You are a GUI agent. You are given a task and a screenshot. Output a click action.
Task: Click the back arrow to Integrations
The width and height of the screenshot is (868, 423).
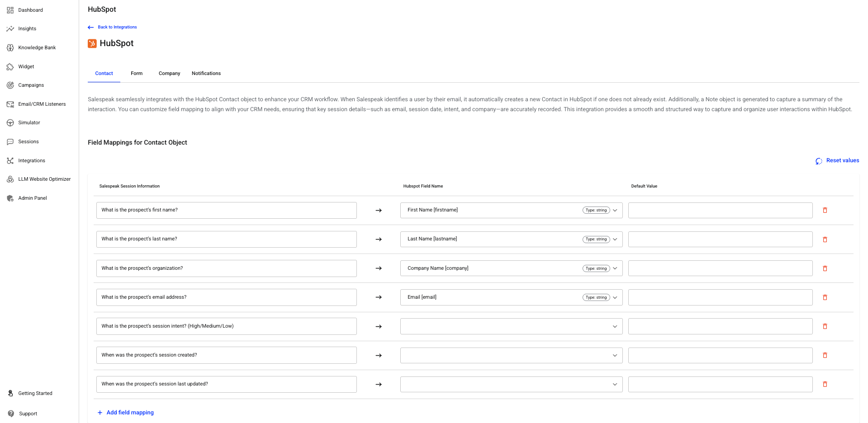click(91, 27)
